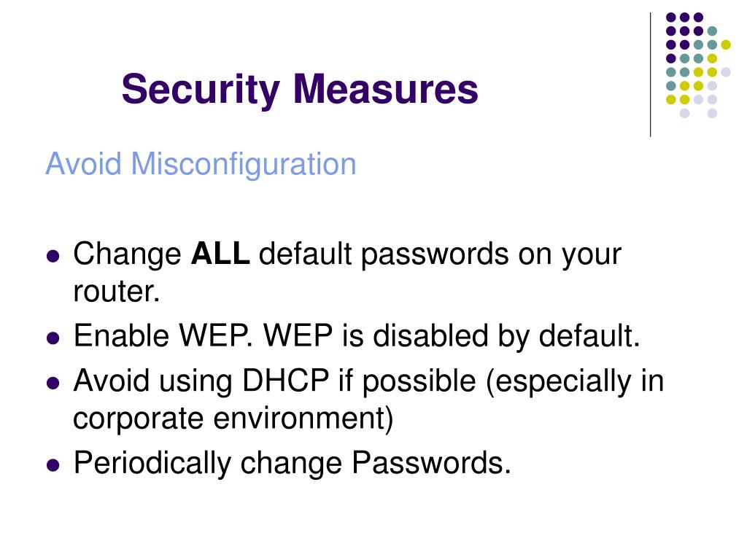
Task: Click the Avoid using DHCP bullet
Action: [368, 400]
